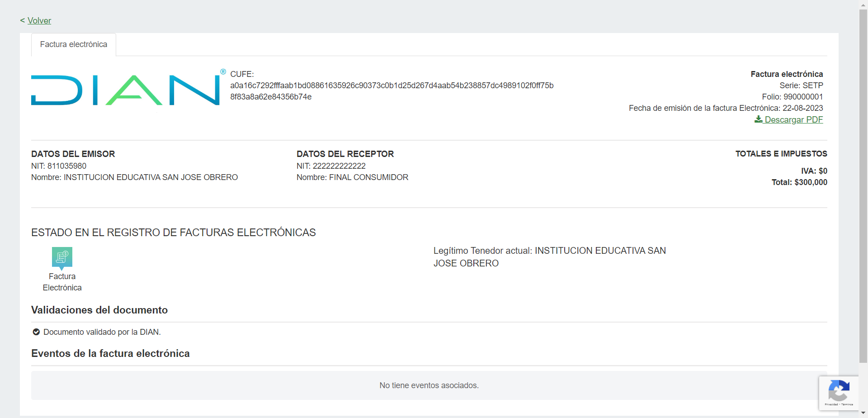This screenshot has height=418, width=868.
Task: Click the reCAPTCHA badge logo
Action: coord(839,390)
